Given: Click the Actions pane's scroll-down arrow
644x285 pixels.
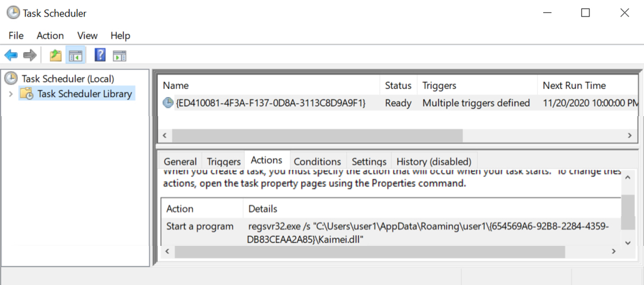Looking at the screenshot, I should point(627,243).
